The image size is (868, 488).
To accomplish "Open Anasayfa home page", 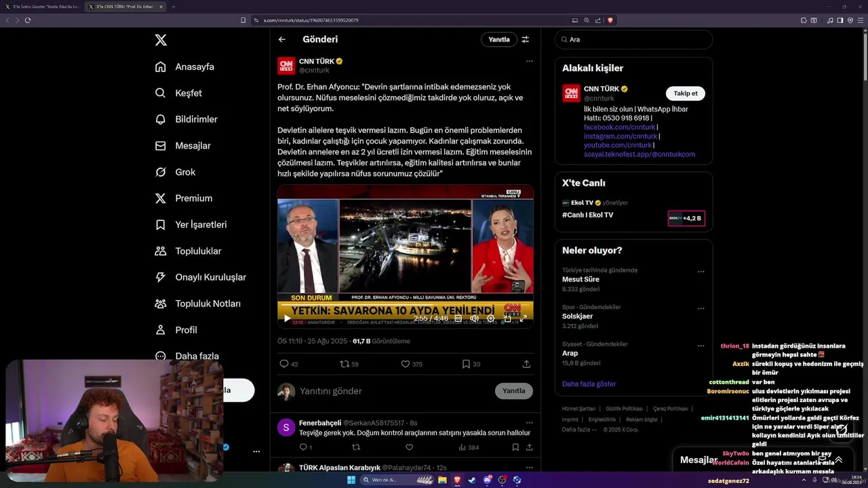I will point(184,66).
